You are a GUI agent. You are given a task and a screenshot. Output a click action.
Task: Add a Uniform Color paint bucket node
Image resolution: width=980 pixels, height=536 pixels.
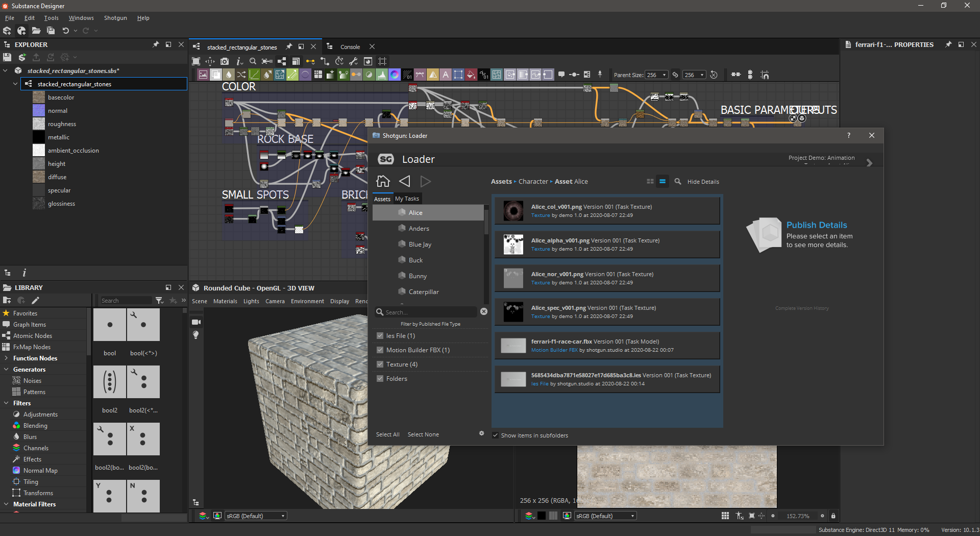click(x=471, y=75)
